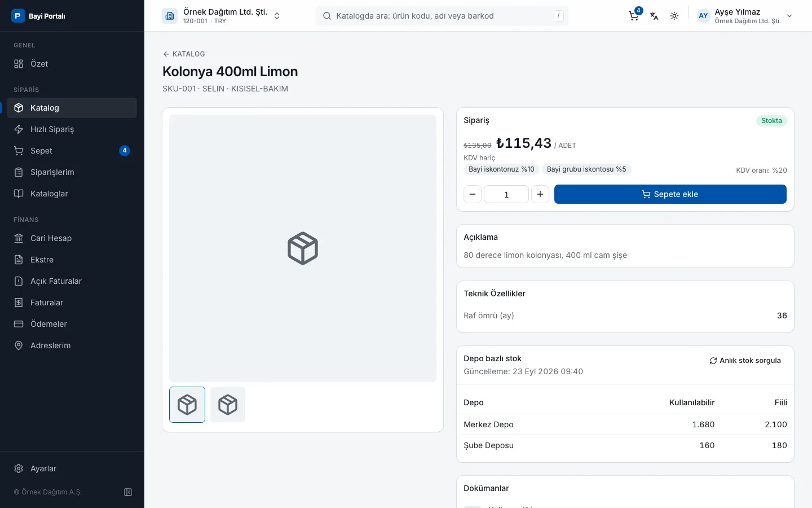Click the cart count badge in sidebar
Image resolution: width=812 pixels, height=508 pixels.
point(125,151)
